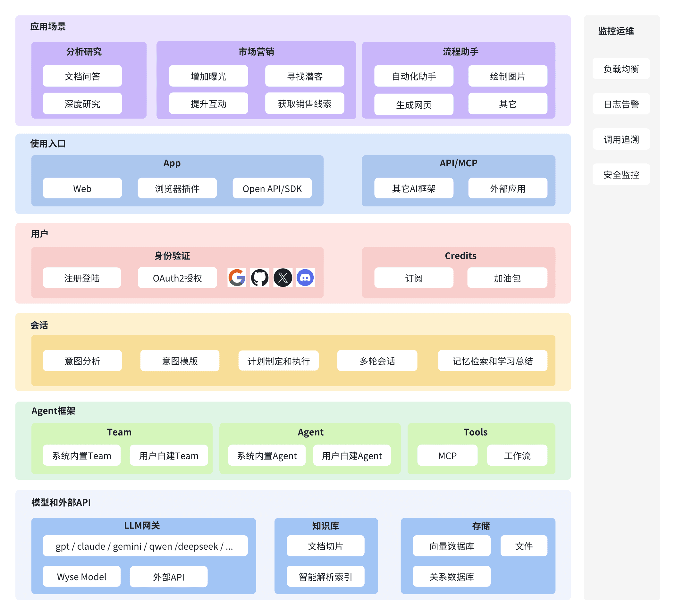Select 调用追溯 in monitoring sidebar
This screenshot has height=616, width=676.
click(x=621, y=139)
